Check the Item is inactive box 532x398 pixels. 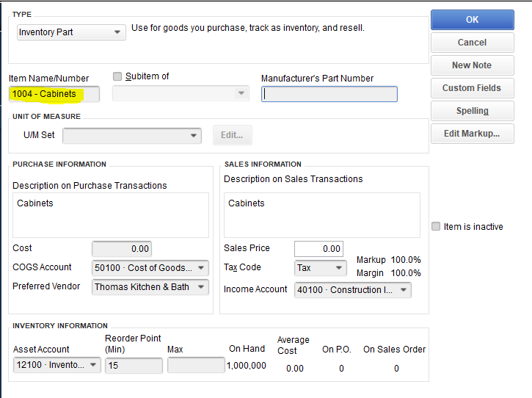pyautogui.click(x=436, y=226)
